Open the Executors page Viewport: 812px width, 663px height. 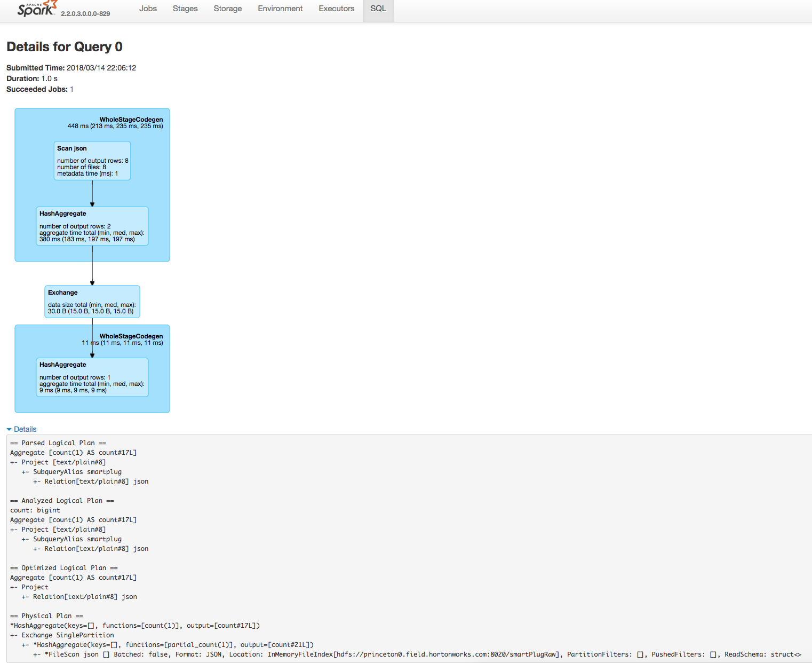point(336,9)
